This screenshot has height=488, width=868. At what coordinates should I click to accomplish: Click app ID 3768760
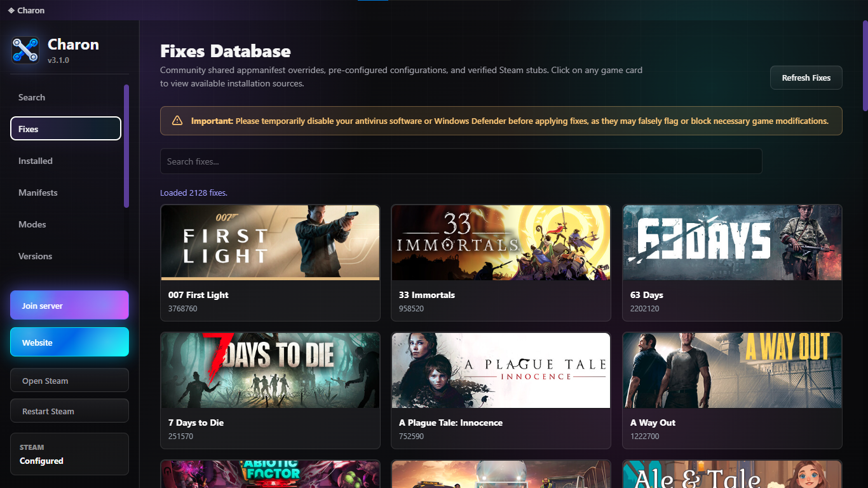pos(182,309)
